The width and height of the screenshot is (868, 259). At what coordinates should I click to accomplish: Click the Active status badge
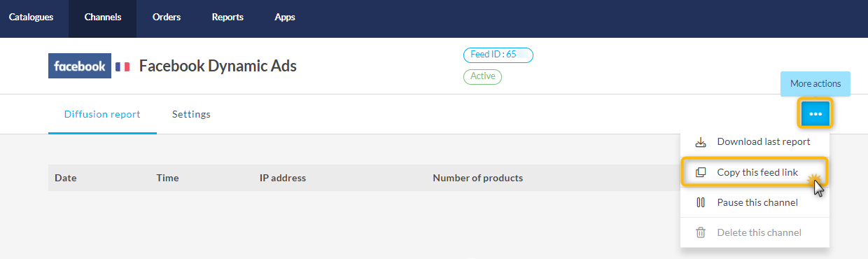[x=482, y=76]
